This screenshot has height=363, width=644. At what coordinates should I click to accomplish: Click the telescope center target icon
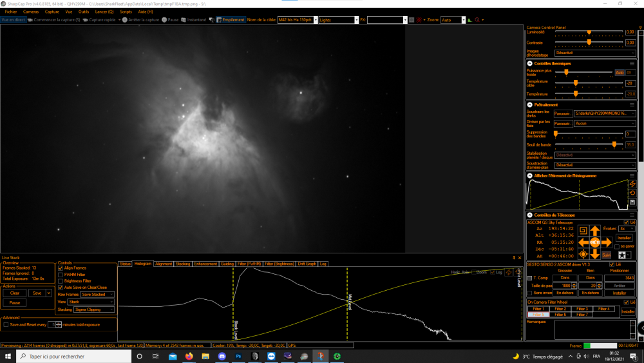pos(583,255)
